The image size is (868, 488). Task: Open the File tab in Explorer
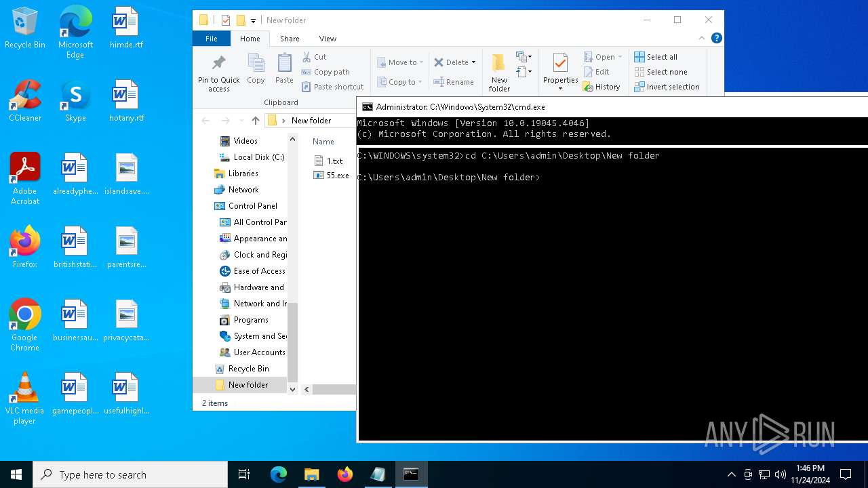212,39
